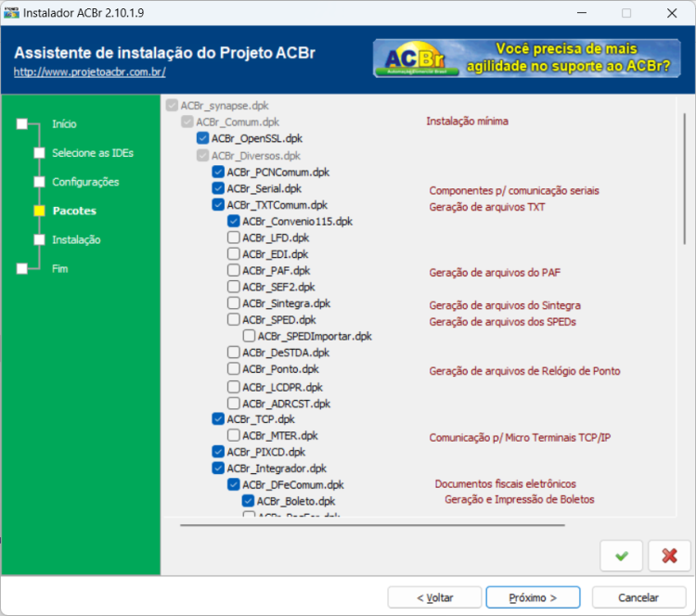Click 'Geração de arquivos do PAF' text
Image resolution: width=696 pixels, height=616 pixels.
click(495, 273)
